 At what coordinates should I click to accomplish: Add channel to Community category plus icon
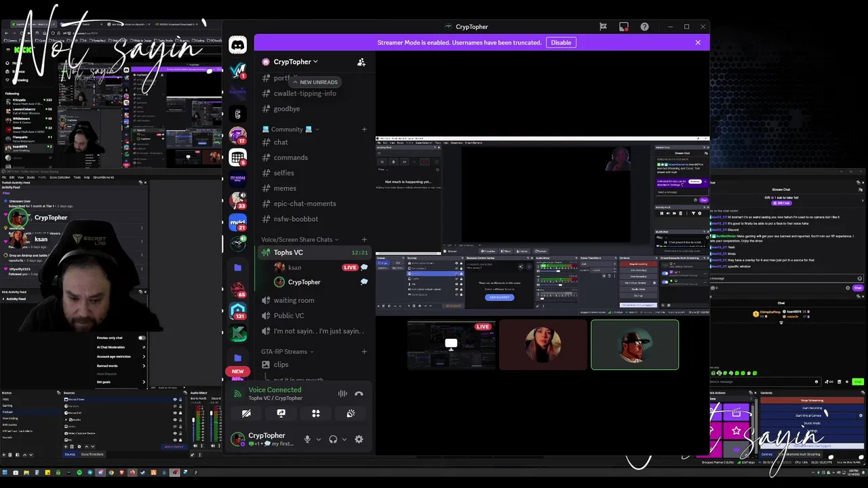coord(364,129)
